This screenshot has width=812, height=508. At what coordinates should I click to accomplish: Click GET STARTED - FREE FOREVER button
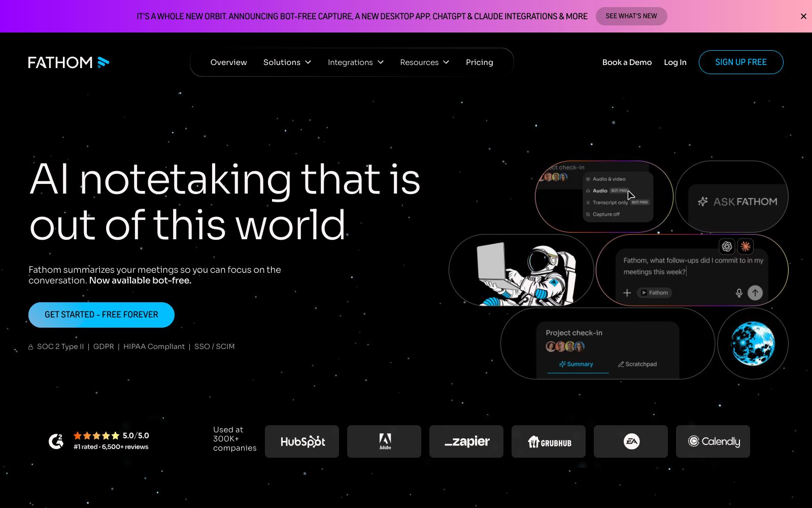(101, 315)
